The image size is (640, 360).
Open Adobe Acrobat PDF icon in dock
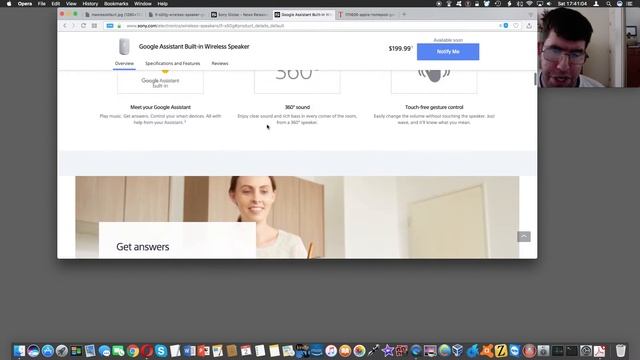[599, 351]
